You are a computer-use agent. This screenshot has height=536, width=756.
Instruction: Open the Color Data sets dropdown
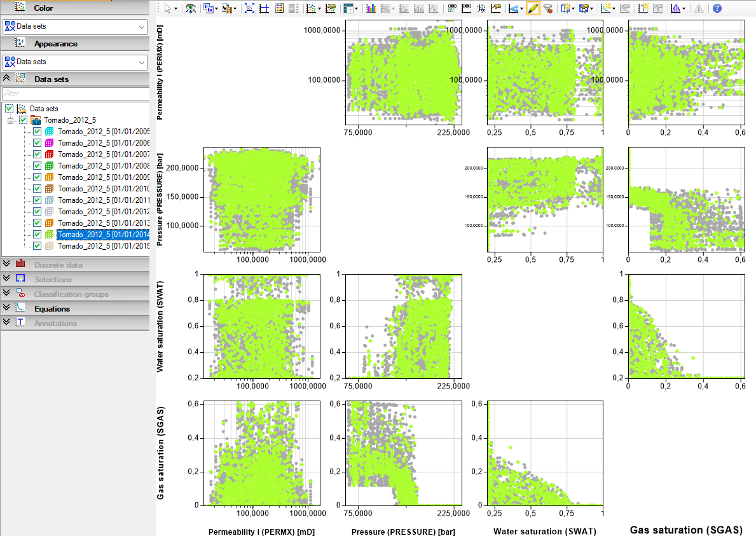(75, 27)
